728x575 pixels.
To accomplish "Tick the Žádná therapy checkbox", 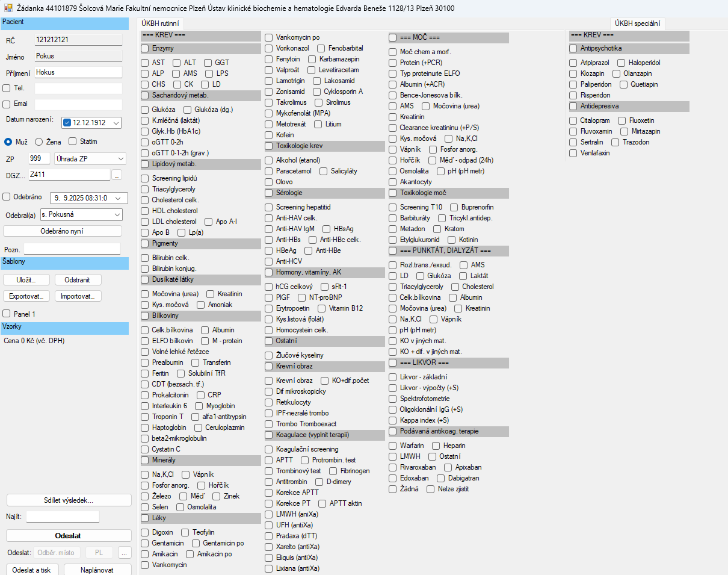I will pos(393,489).
